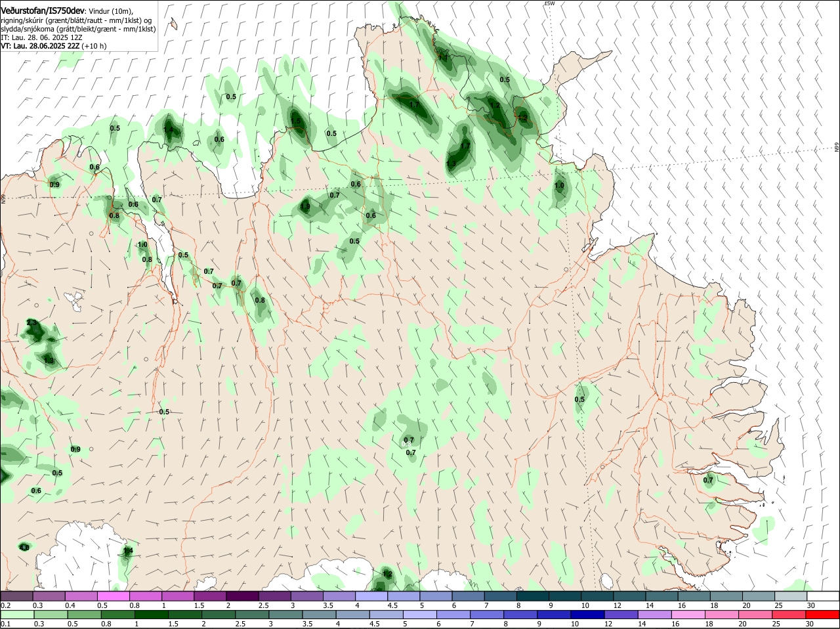Click the 1.9 precipitation value on the map
The image size is (840, 629).
[305, 207]
